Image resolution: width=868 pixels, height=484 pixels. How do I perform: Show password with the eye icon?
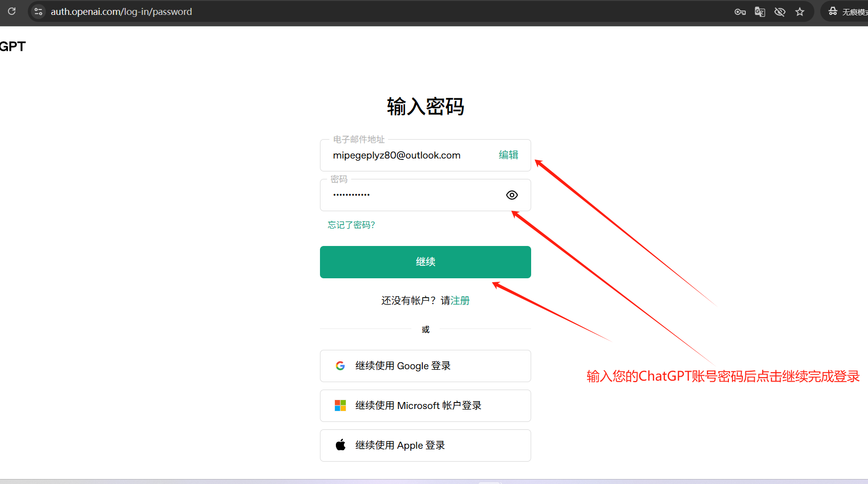point(512,195)
